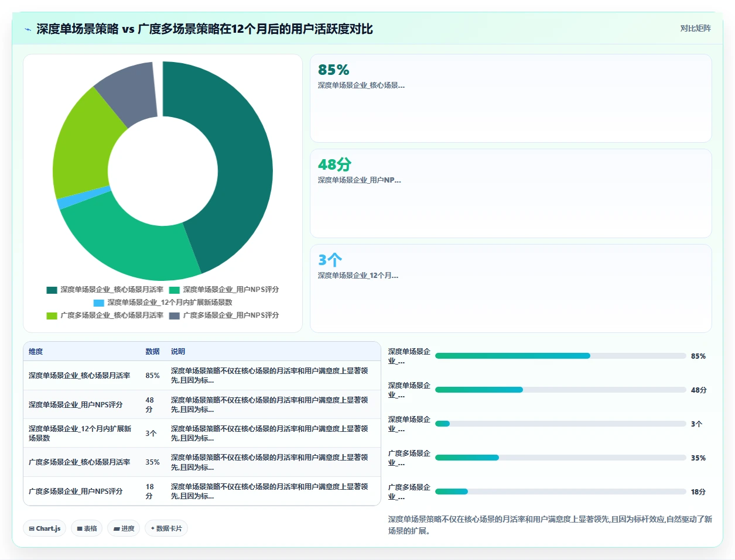Image resolution: width=735 pixels, height=560 pixels.
Task: Click the summary paragraph below the progress bars
Action: pyautogui.click(x=550, y=525)
